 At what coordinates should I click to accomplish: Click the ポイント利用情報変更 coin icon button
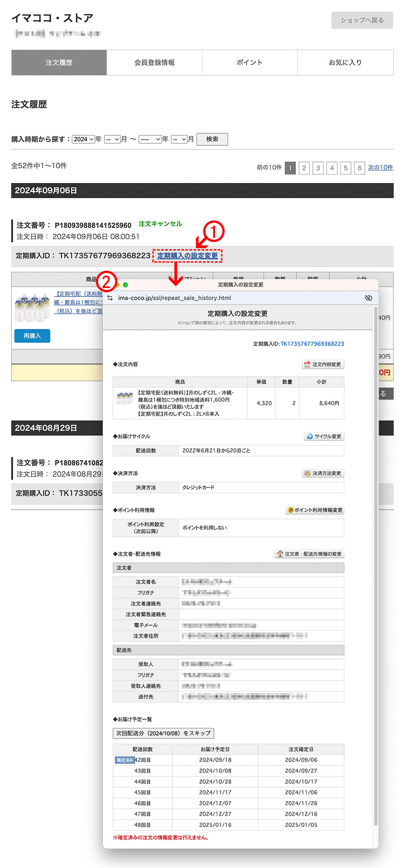coord(315,510)
